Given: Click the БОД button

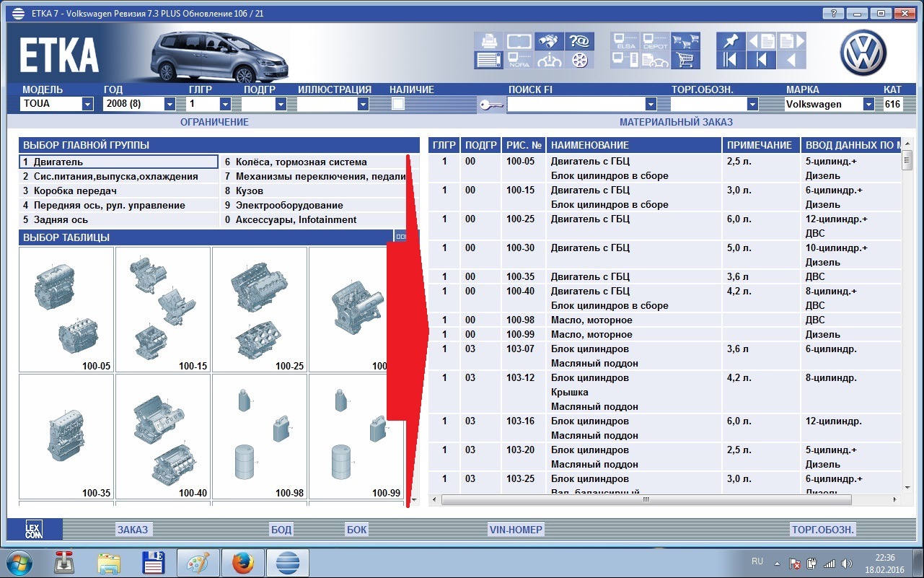Looking at the screenshot, I should point(281,530).
